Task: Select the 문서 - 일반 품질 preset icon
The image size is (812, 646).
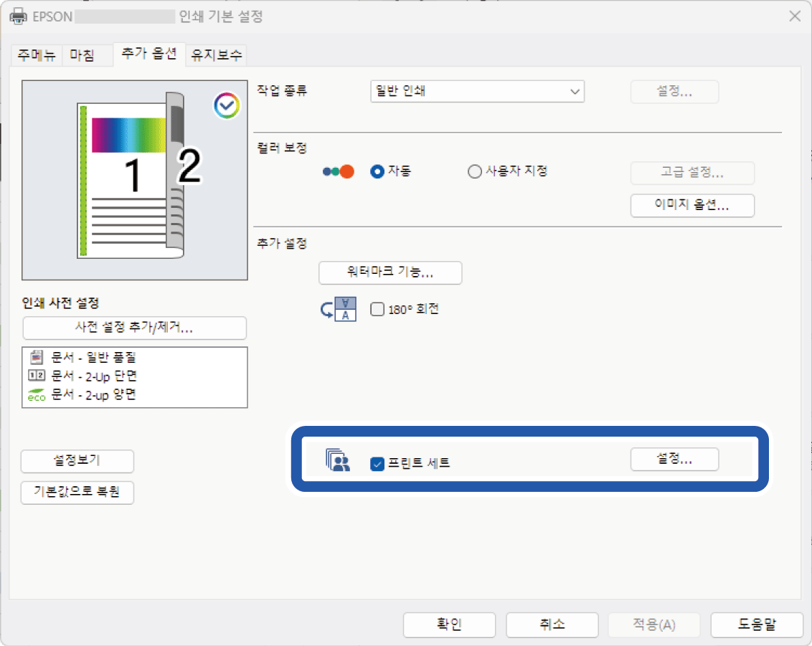Action: coord(36,356)
